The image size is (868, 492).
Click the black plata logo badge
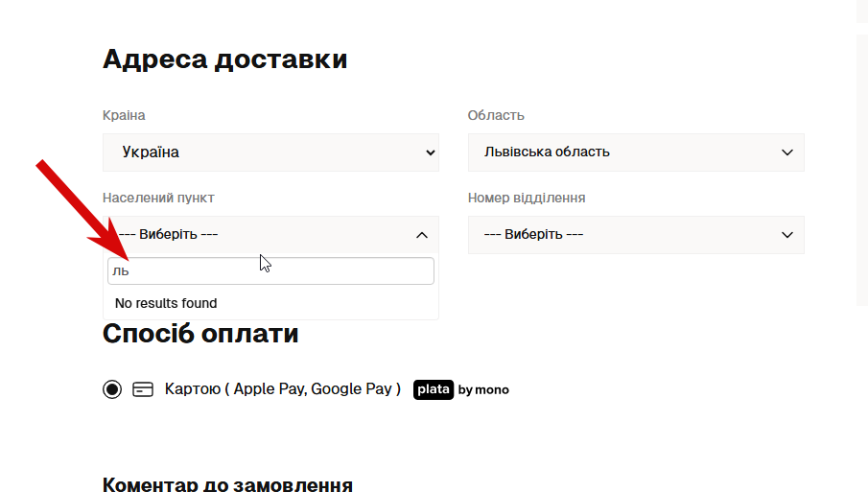[434, 389]
